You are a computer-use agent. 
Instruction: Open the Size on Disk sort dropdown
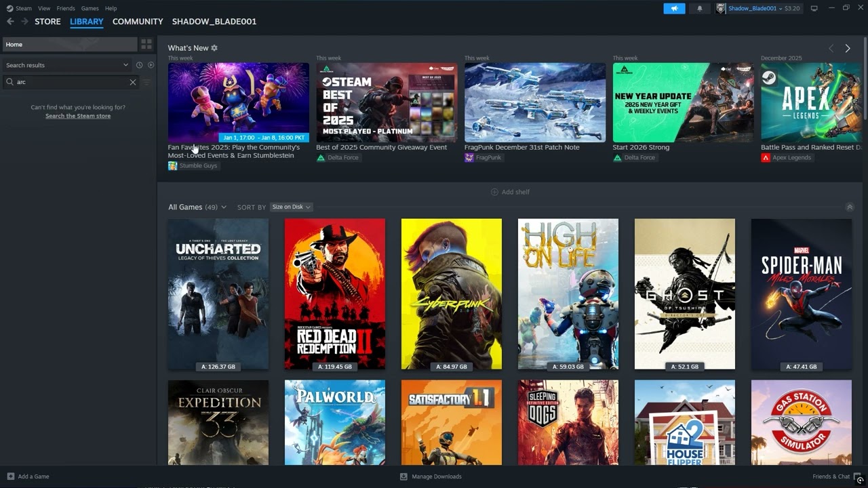point(291,207)
